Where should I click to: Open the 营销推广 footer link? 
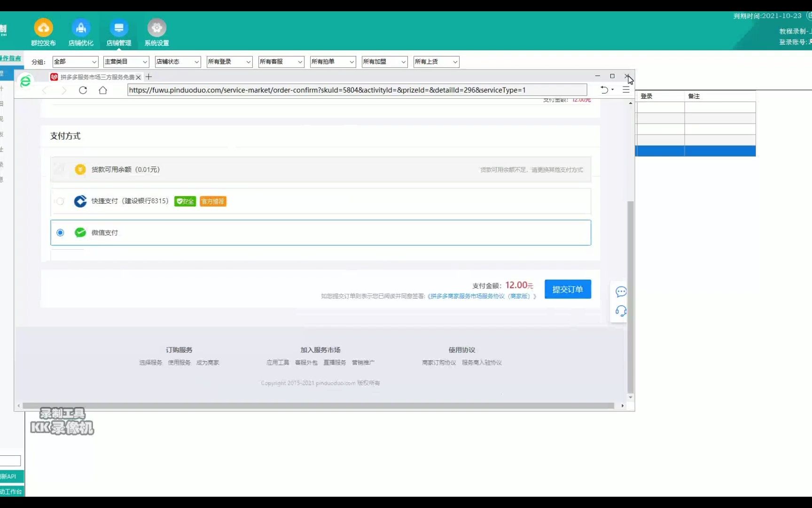click(x=363, y=363)
